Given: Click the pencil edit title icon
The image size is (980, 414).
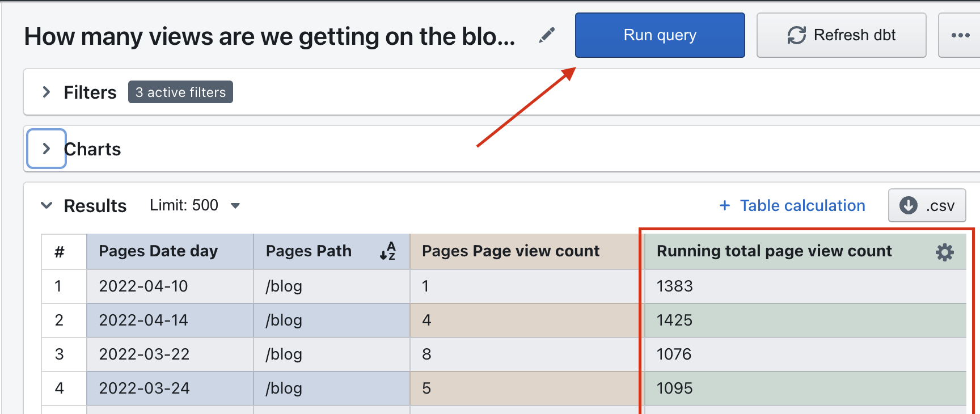Looking at the screenshot, I should pyautogui.click(x=547, y=35).
